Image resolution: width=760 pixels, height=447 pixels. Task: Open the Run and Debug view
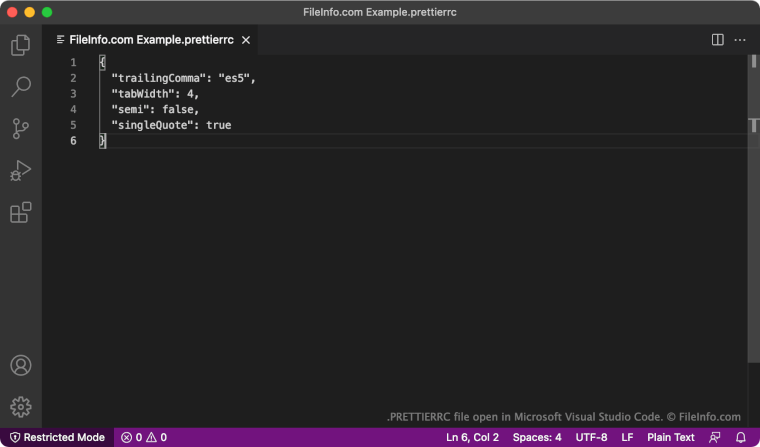(x=20, y=171)
